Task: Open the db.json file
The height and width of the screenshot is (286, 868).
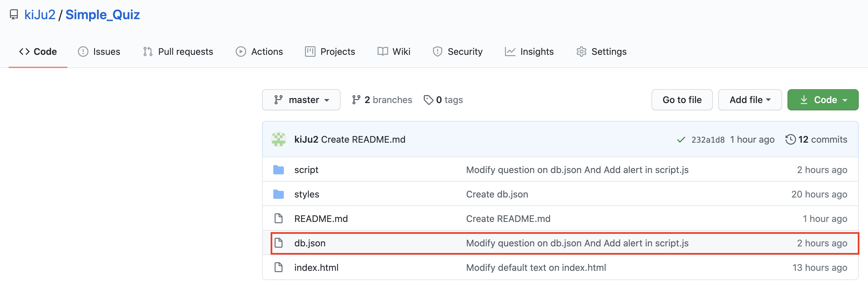Action: 310,243
